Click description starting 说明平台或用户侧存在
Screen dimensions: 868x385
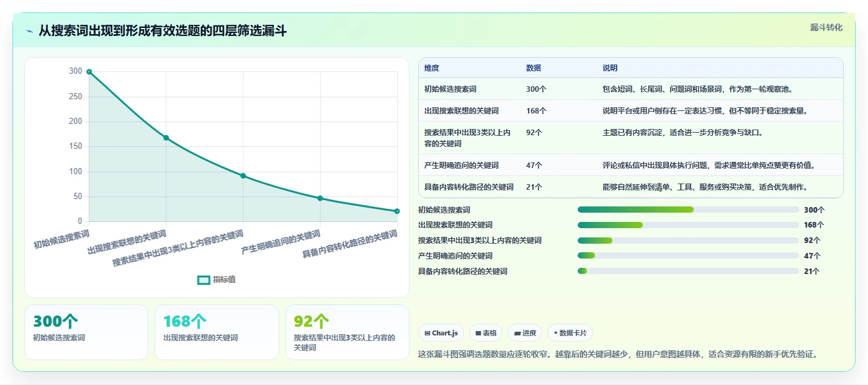[705, 111]
